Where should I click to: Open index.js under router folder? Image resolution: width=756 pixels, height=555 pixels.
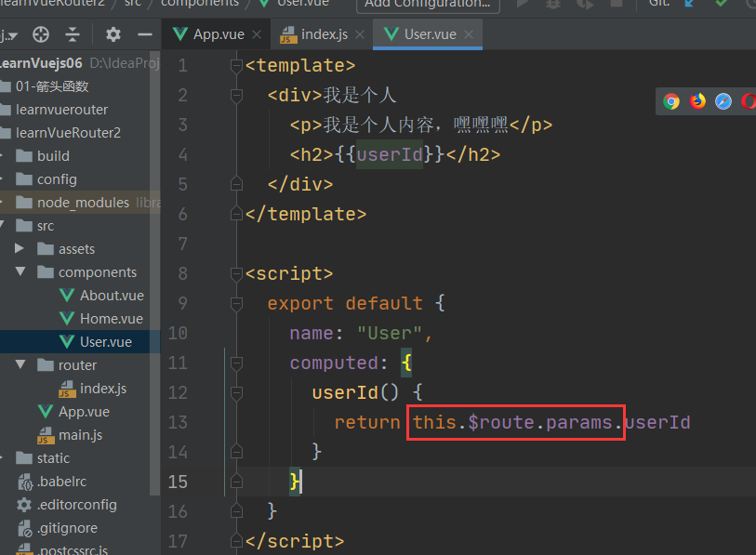[x=102, y=389]
